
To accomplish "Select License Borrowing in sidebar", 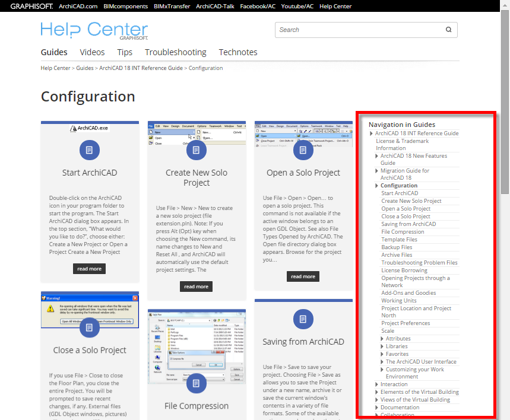I will click(x=404, y=271).
